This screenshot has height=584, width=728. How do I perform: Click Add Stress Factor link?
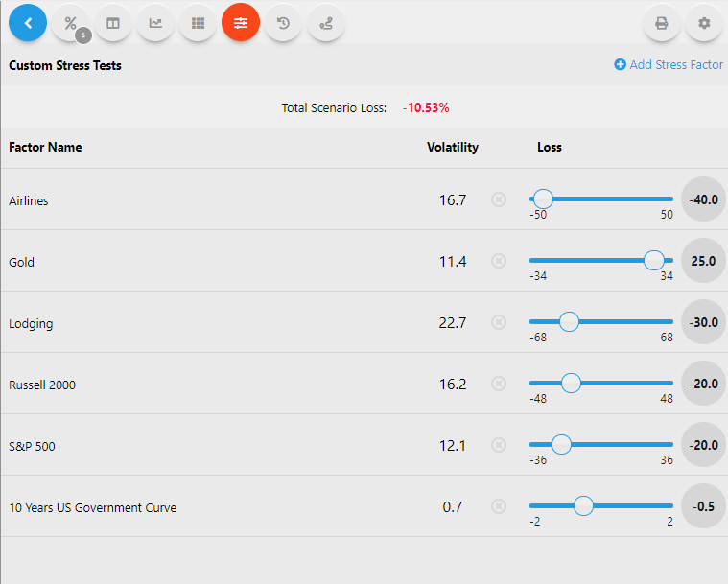669,65
